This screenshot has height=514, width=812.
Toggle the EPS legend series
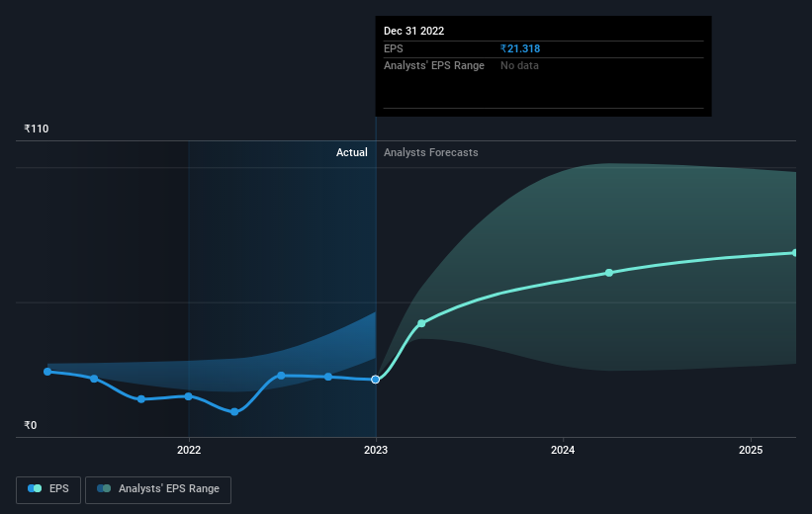tap(48, 489)
